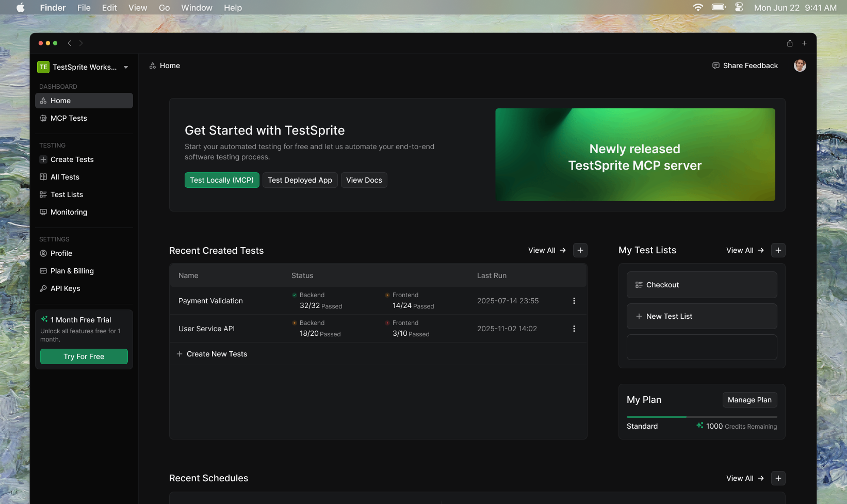Screen dimensions: 847x504
Task: Click Manage Plan button
Action: click(x=750, y=400)
